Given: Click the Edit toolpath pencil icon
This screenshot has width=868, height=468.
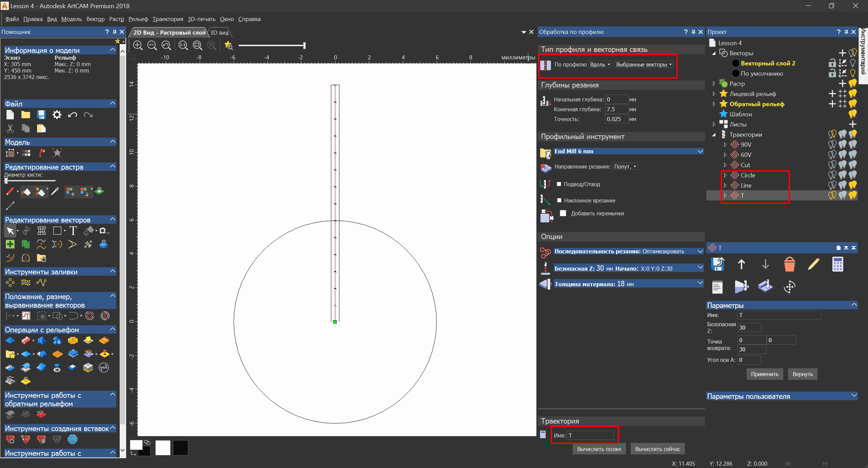Looking at the screenshot, I should (x=813, y=265).
